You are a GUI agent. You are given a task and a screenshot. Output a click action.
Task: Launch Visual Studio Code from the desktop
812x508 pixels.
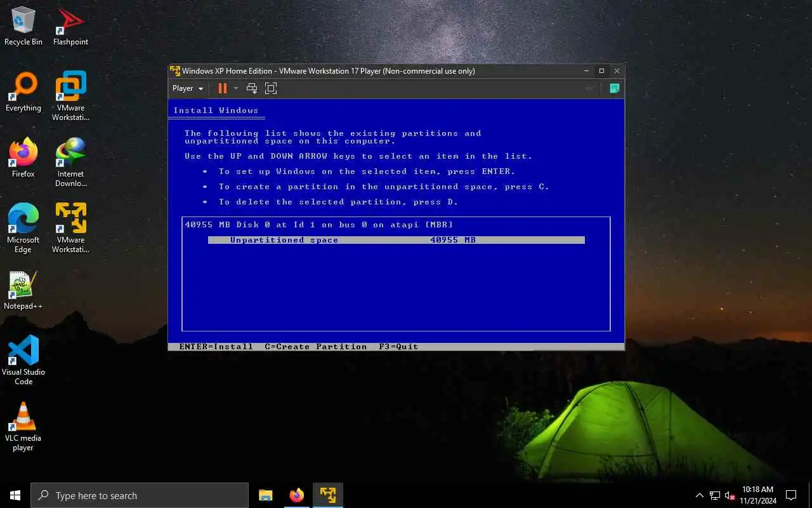[x=23, y=360]
